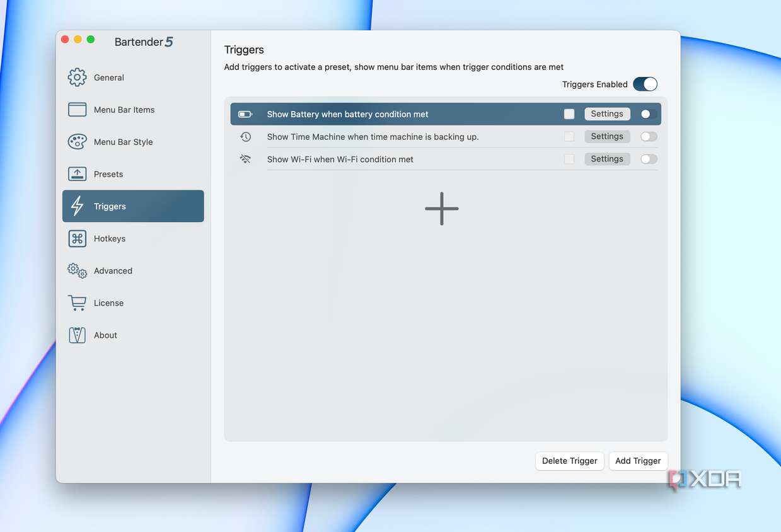Click the green zoom window button
Screen dimensions: 781x532
tap(91, 39)
